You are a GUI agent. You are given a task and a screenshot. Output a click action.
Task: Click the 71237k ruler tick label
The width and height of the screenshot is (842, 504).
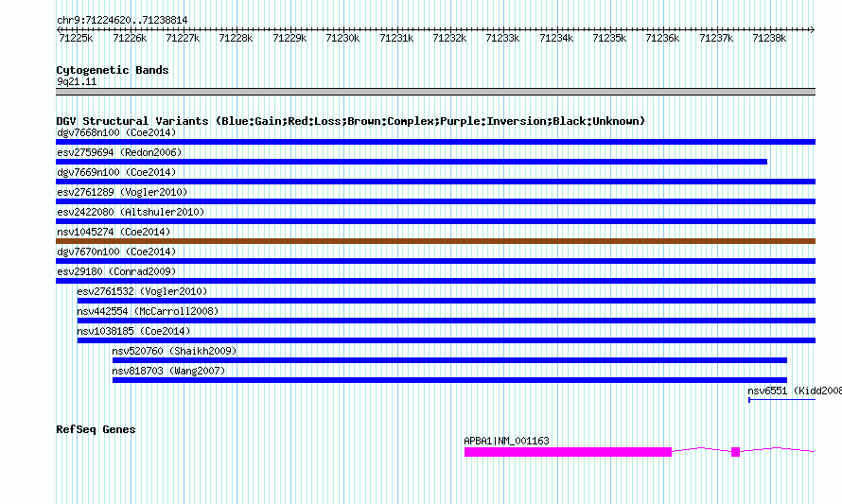tap(716, 38)
